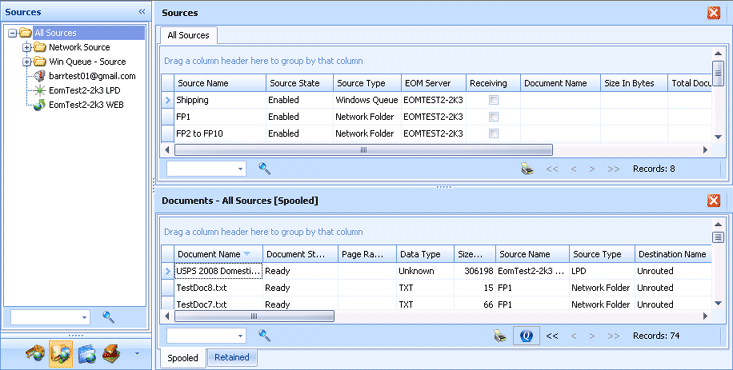Image resolution: width=733 pixels, height=370 pixels.
Task: Click the EOM Server column header
Action: (x=433, y=83)
